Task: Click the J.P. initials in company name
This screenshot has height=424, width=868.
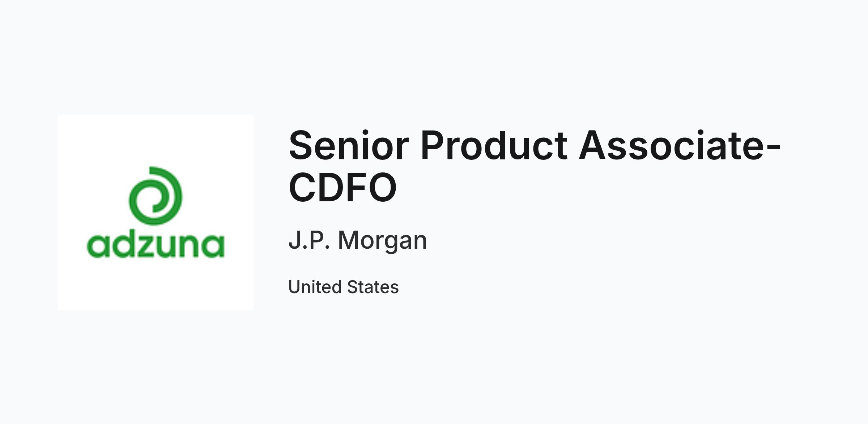Action: click(x=309, y=240)
